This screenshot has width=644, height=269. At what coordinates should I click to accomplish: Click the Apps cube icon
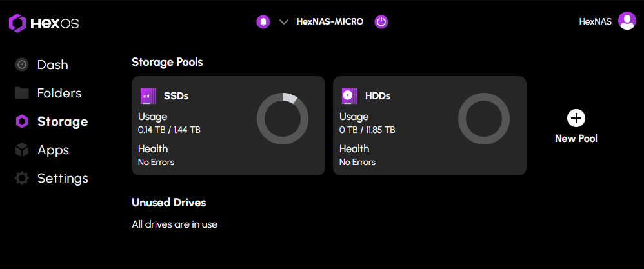[x=22, y=150]
